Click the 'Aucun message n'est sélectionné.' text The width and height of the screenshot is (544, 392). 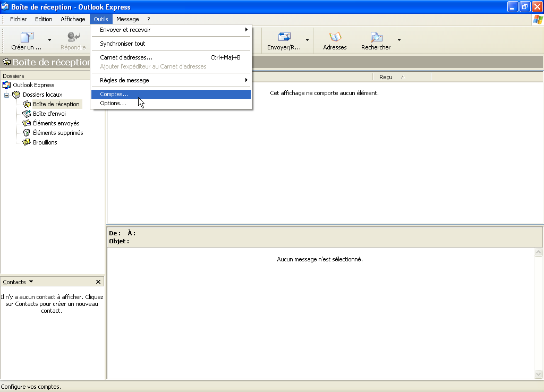[320, 259]
